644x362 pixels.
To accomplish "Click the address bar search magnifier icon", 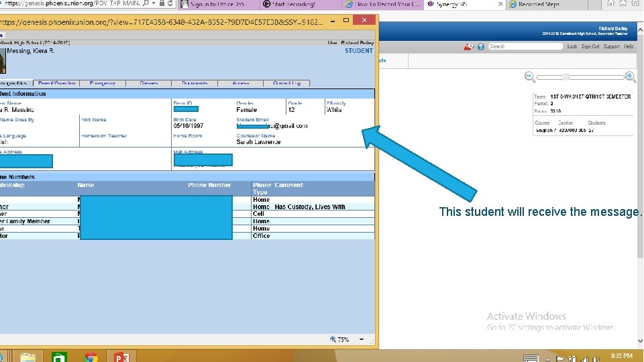I will click(146, 3).
